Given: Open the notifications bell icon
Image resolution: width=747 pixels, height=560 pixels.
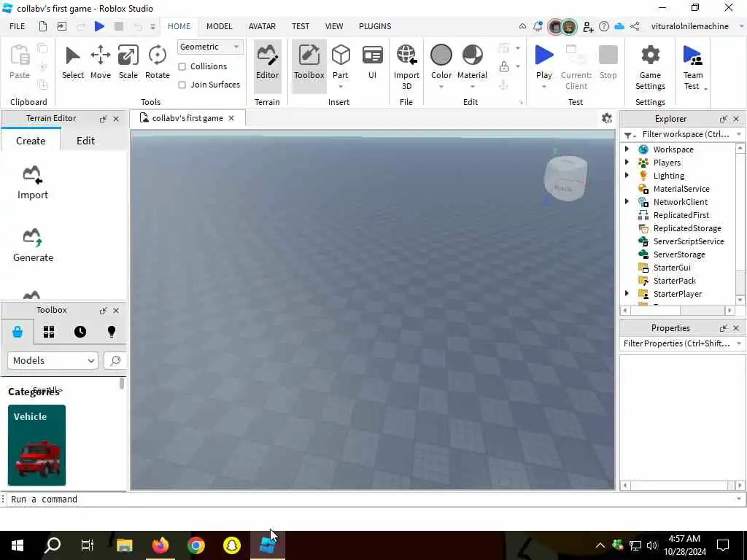Looking at the screenshot, I should tap(538, 27).
